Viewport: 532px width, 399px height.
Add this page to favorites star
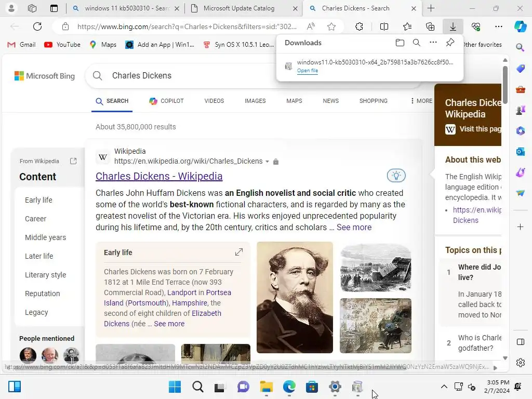click(x=331, y=26)
